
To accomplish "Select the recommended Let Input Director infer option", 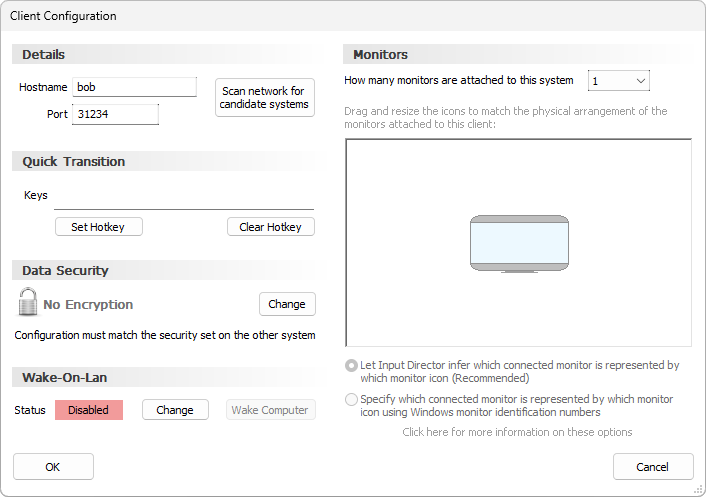I will pos(351,366).
